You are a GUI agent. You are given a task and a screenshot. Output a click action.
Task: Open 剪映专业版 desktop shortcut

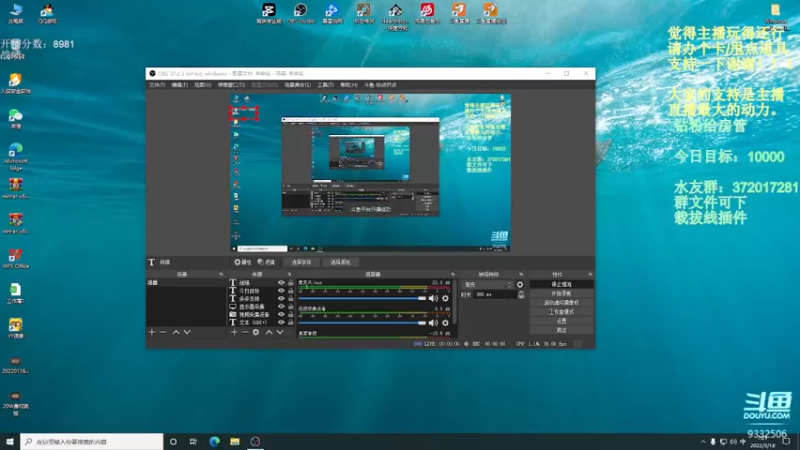(x=269, y=13)
